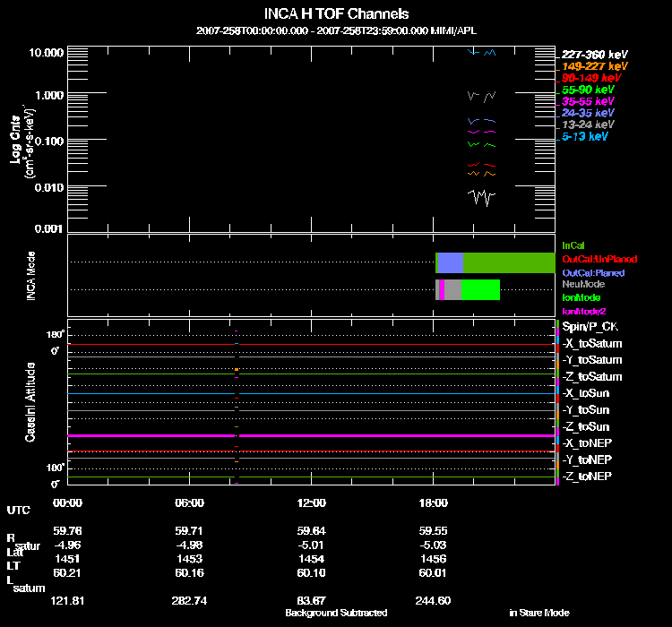Click the NeuMode legend entry
Viewport: 672px width, 627px height.
(582, 284)
